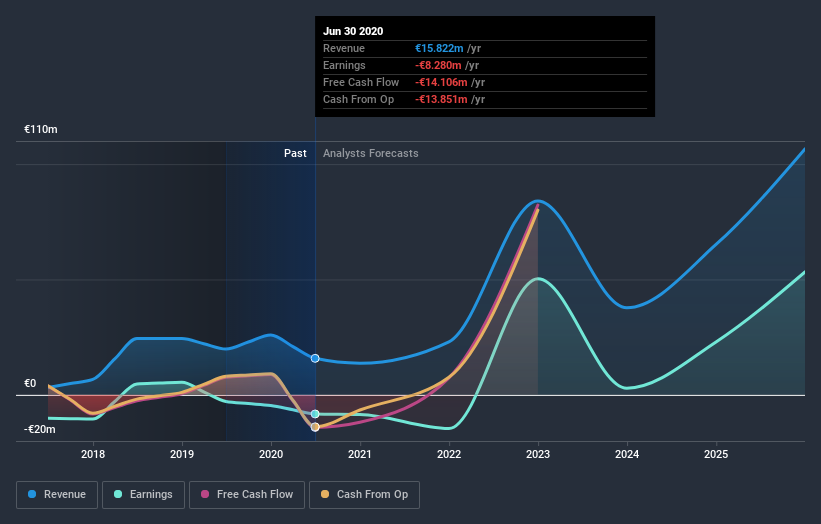
Task: Click the teal Earnings data point marker
Action: [x=315, y=414]
